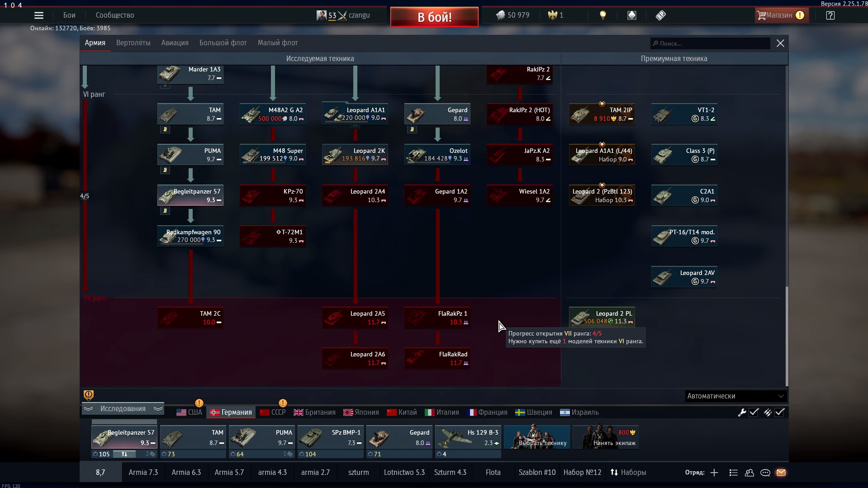Select Radkampfwagen 90 in research tree
Viewport: 868px width, 488px height.
pyautogui.click(x=190, y=236)
